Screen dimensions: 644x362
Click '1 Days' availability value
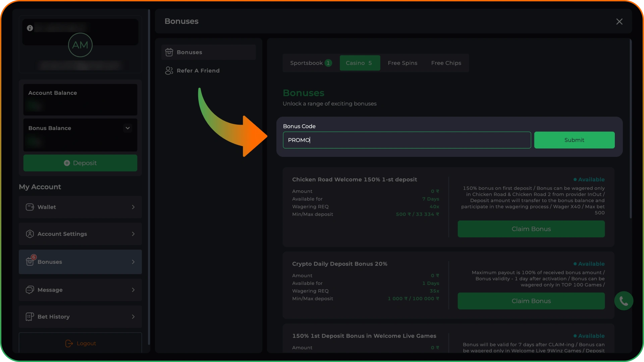pyautogui.click(x=431, y=283)
